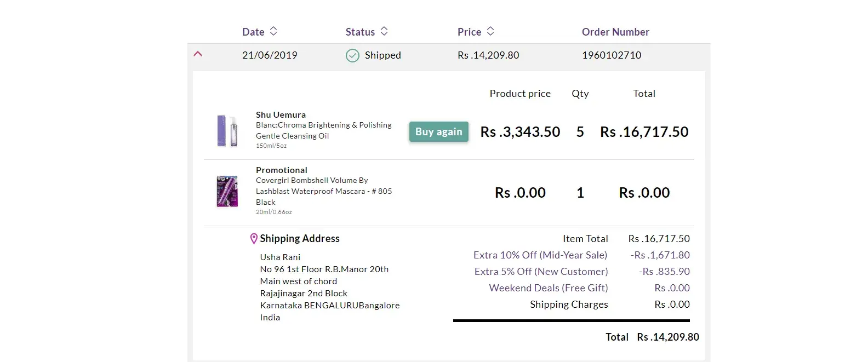Click the shipping address location pin icon
Screen dimensions: 868x362
pos(254,239)
